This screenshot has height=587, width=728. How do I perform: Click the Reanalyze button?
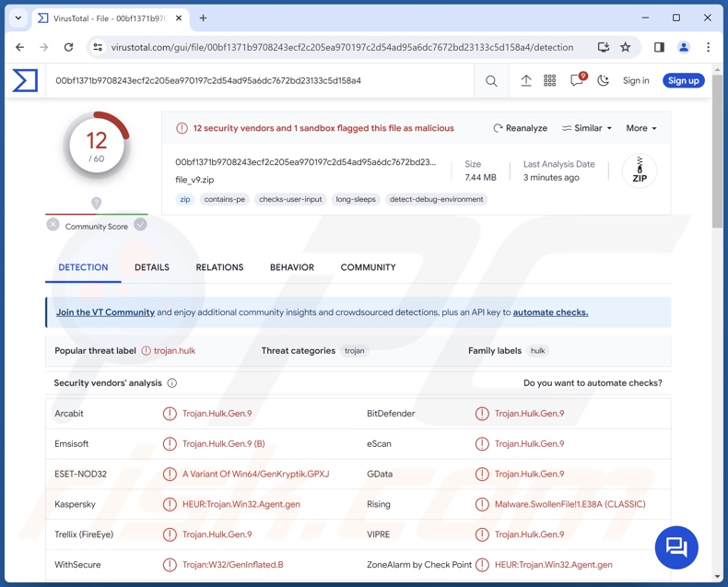(x=520, y=128)
